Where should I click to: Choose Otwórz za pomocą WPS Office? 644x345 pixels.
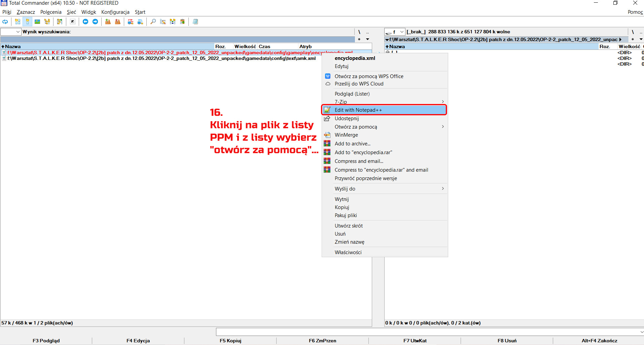pyautogui.click(x=384, y=76)
